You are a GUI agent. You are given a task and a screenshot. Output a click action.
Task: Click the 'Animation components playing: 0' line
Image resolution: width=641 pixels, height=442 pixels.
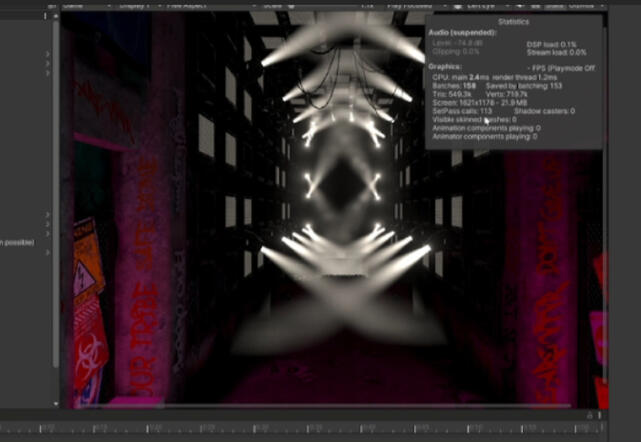(x=486, y=128)
